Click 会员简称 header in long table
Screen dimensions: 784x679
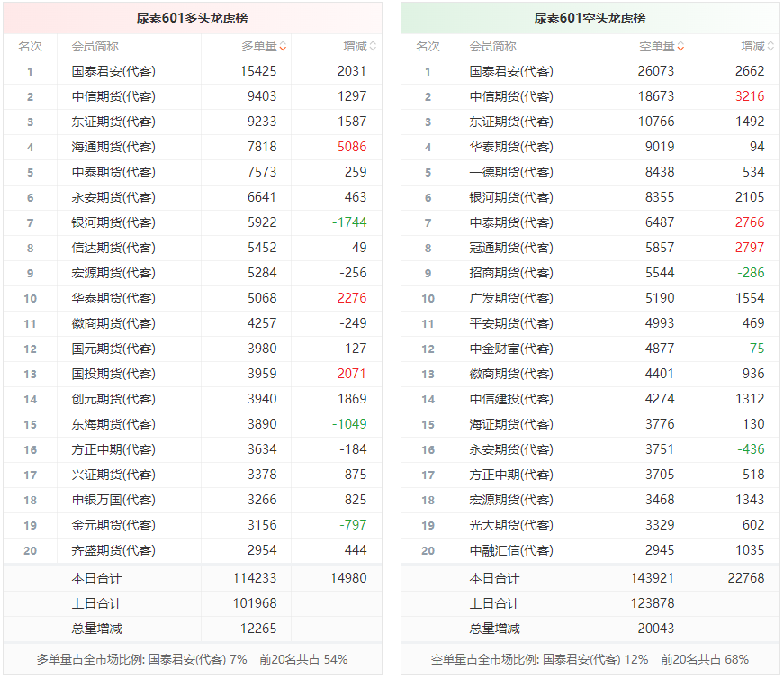point(95,47)
